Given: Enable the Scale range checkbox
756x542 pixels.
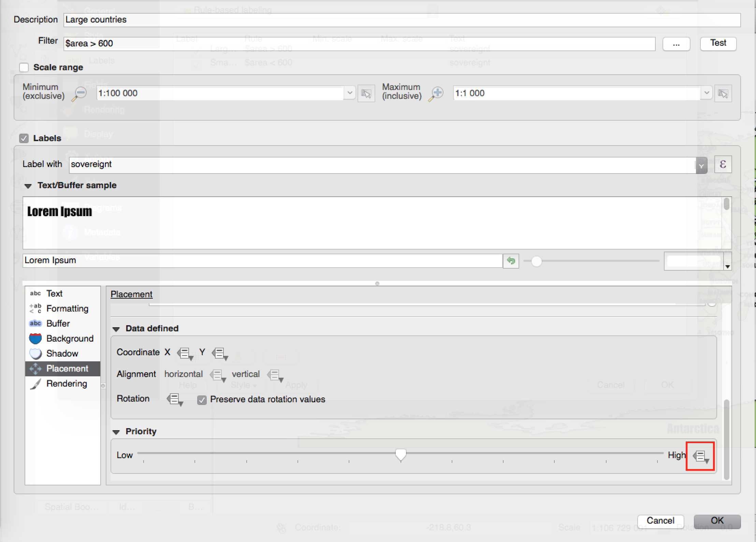Looking at the screenshot, I should pyautogui.click(x=24, y=67).
